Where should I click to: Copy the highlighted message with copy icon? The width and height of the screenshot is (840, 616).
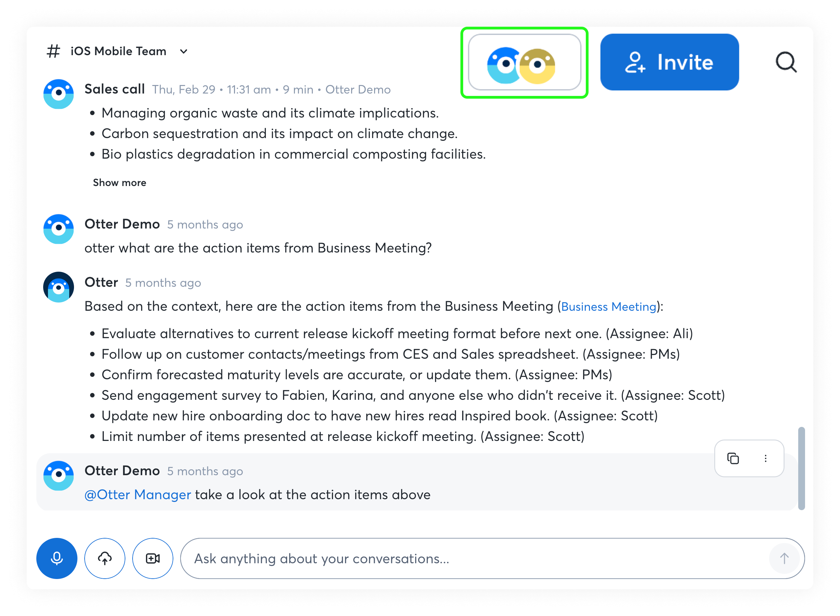[x=733, y=458]
